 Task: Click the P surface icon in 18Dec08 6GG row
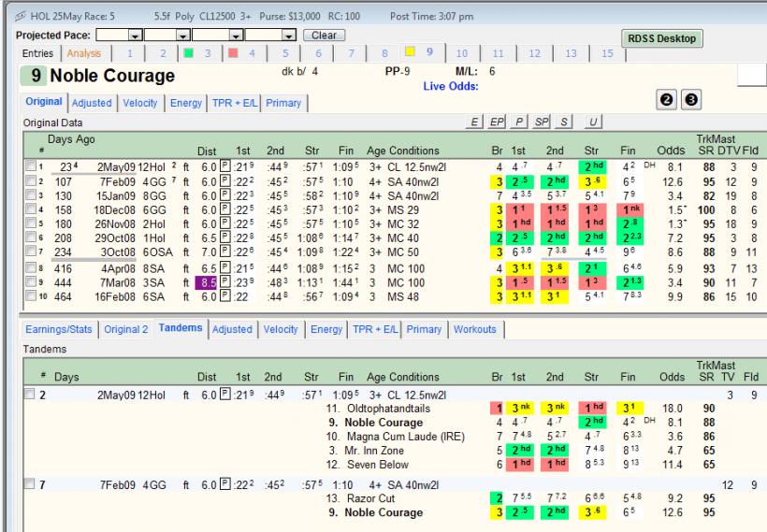[225, 209]
